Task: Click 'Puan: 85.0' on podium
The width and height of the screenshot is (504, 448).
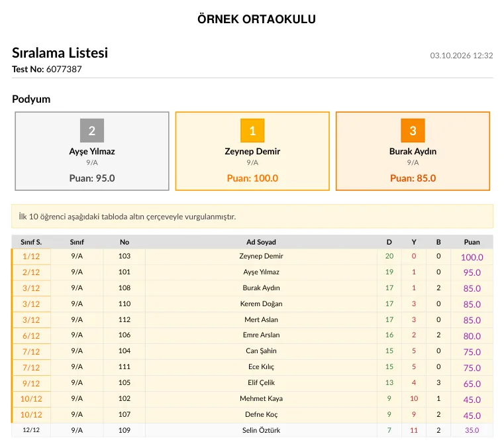Action: pos(413,178)
